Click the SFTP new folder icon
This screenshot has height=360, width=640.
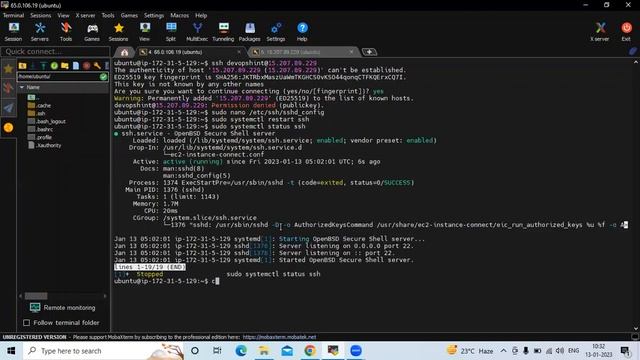click(65, 66)
